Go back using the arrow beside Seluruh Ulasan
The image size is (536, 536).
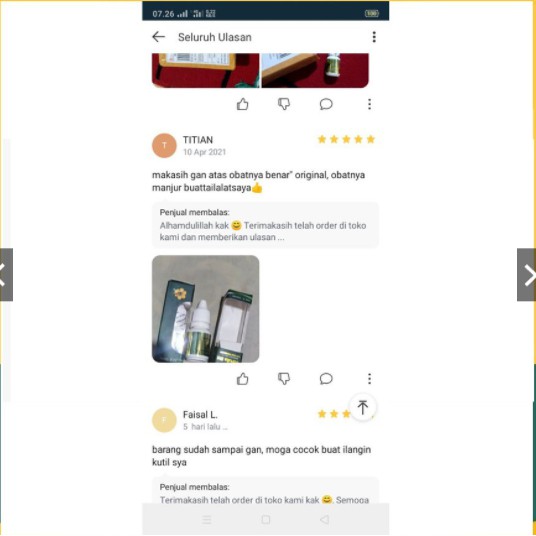[159, 37]
